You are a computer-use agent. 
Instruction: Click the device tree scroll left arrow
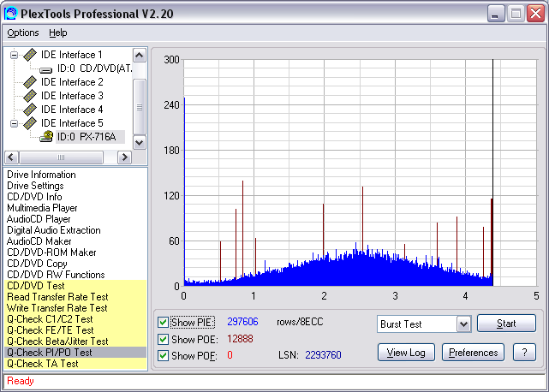(11, 157)
